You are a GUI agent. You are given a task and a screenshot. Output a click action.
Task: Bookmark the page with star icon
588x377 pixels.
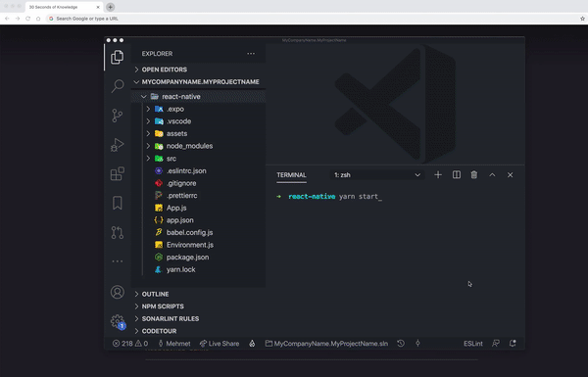(582, 19)
